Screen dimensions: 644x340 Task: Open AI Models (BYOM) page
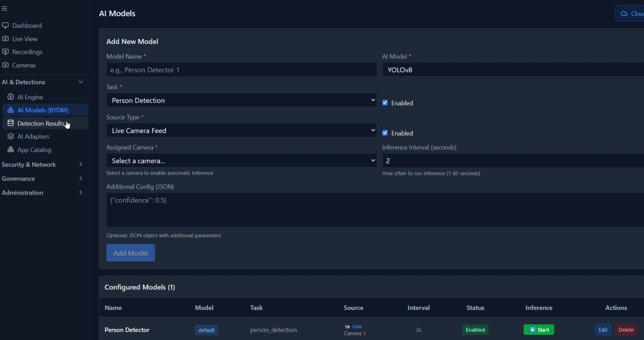point(46,110)
